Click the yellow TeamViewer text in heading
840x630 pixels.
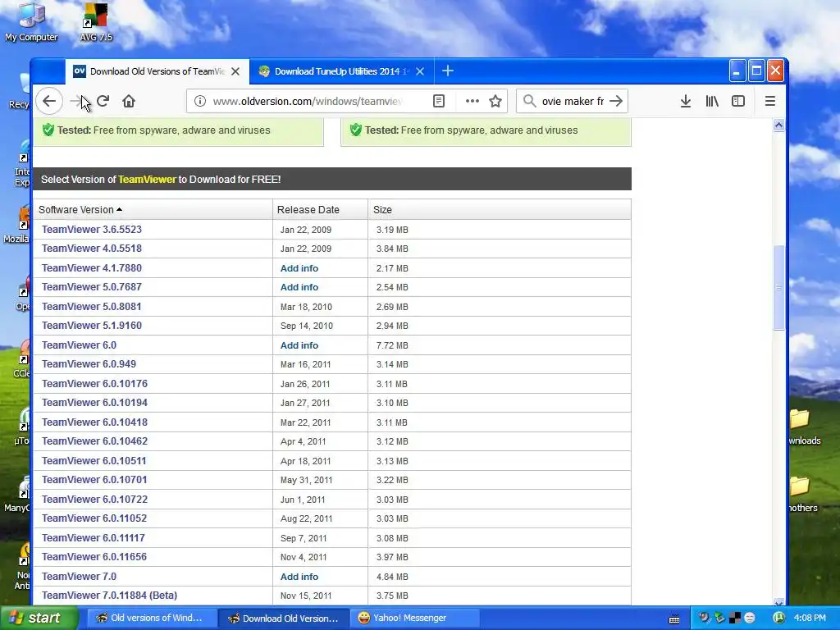tap(147, 180)
